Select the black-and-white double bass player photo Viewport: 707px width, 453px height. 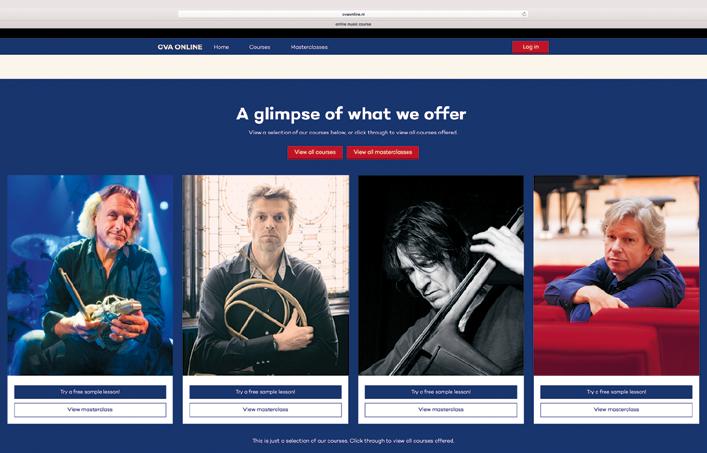(441, 275)
